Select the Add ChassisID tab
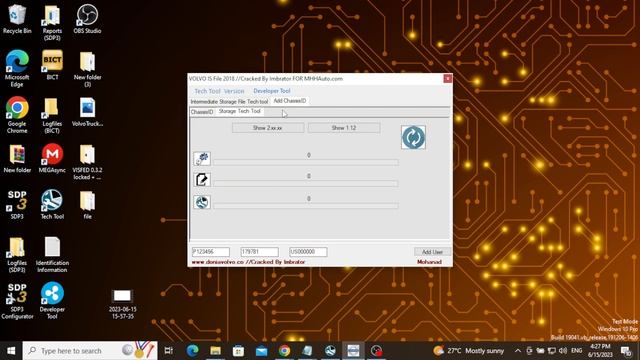Viewport: 640px width, 360px height. click(x=290, y=101)
